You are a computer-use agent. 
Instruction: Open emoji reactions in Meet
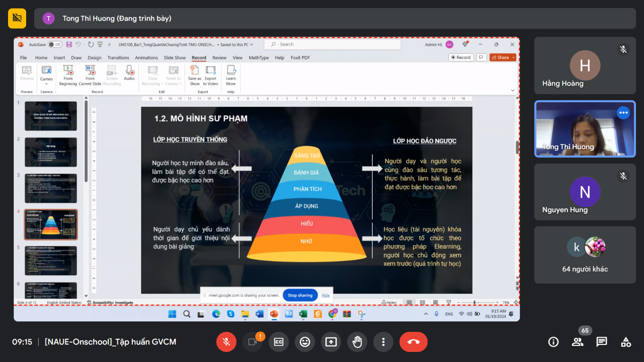point(305,342)
